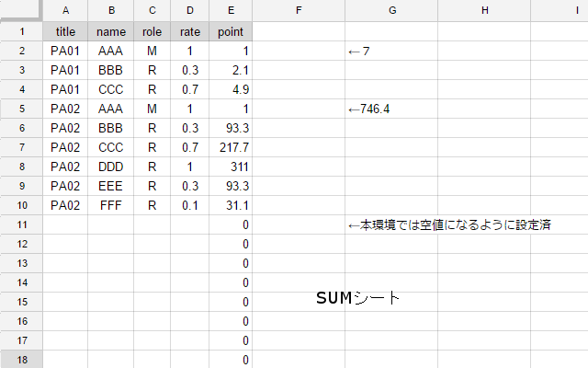Screen dimensions: 588x368
Task: Select column A header
Action: 65,9
